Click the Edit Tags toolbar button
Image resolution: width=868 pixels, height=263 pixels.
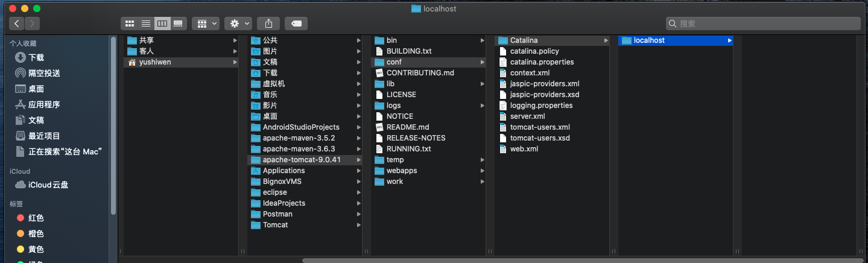click(x=296, y=24)
